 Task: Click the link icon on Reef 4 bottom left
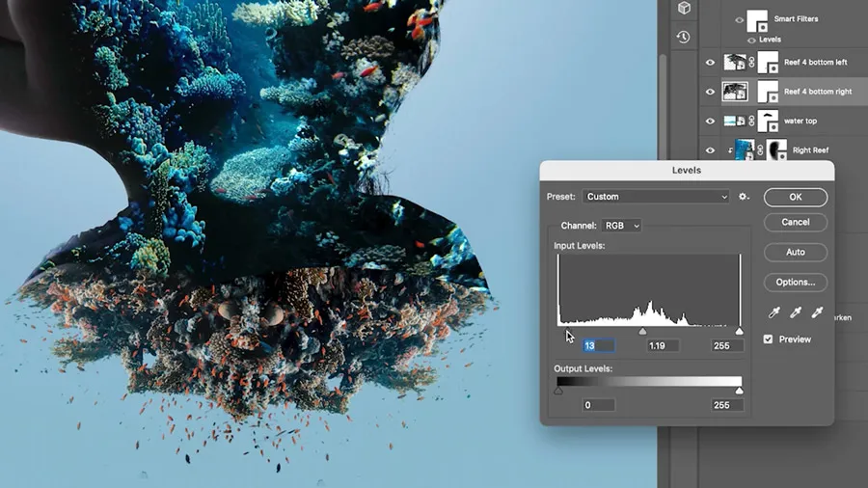click(x=751, y=63)
